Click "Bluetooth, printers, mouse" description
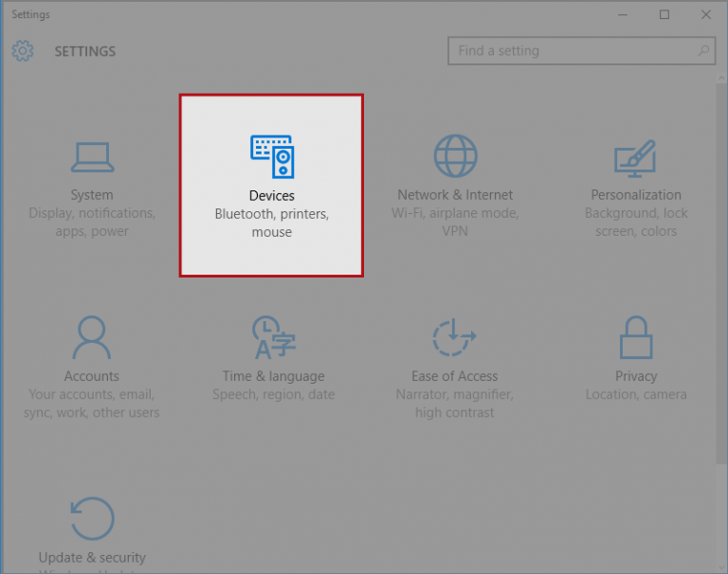The image size is (728, 574). pyautogui.click(x=272, y=223)
